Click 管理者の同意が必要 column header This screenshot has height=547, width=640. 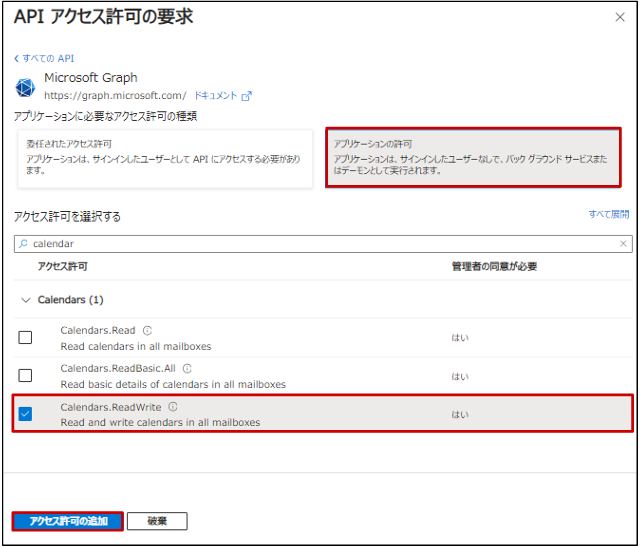494,267
